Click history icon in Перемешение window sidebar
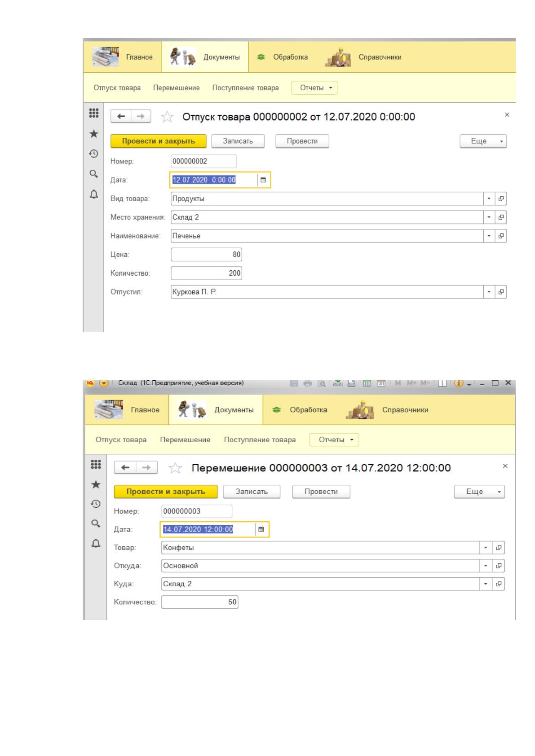Image resolution: width=535 pixels, height=756 pixels. 95,504
